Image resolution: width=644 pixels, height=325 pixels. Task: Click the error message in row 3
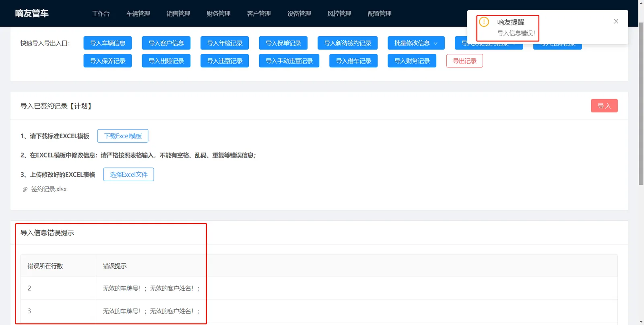[151, 311]
